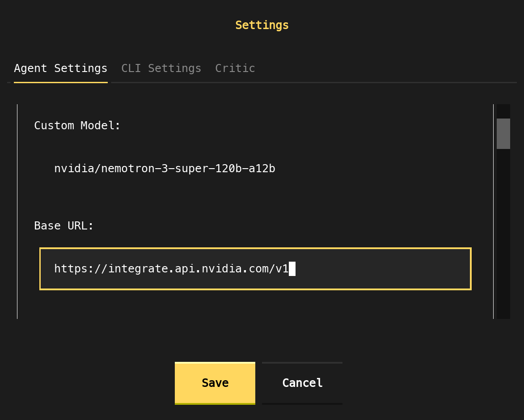This screenshot has height=420, width=524.
Task: Cancel the settings dialog
Action: (302, 383)
